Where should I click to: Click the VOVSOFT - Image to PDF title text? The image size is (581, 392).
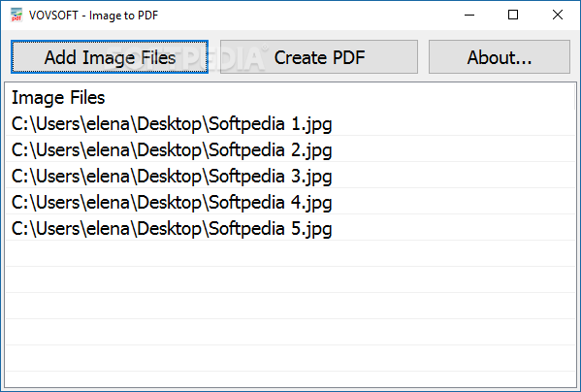pyautogui.click(x=93, y=16)
